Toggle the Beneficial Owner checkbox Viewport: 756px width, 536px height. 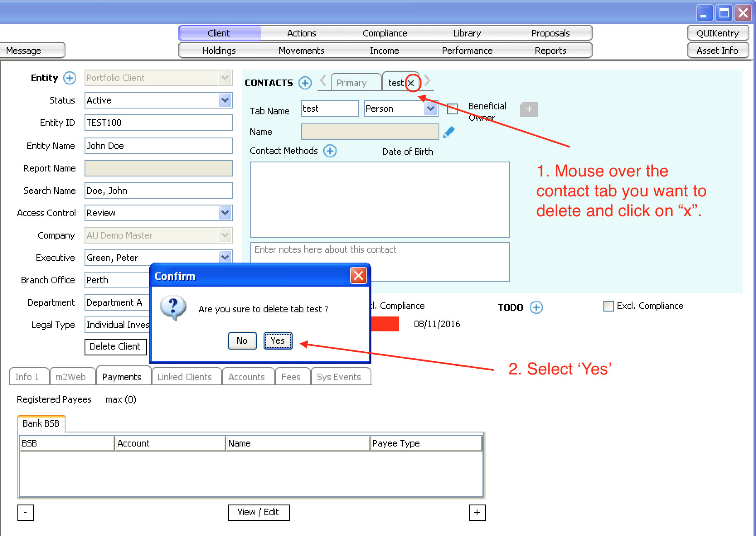(x=452, y=109)
